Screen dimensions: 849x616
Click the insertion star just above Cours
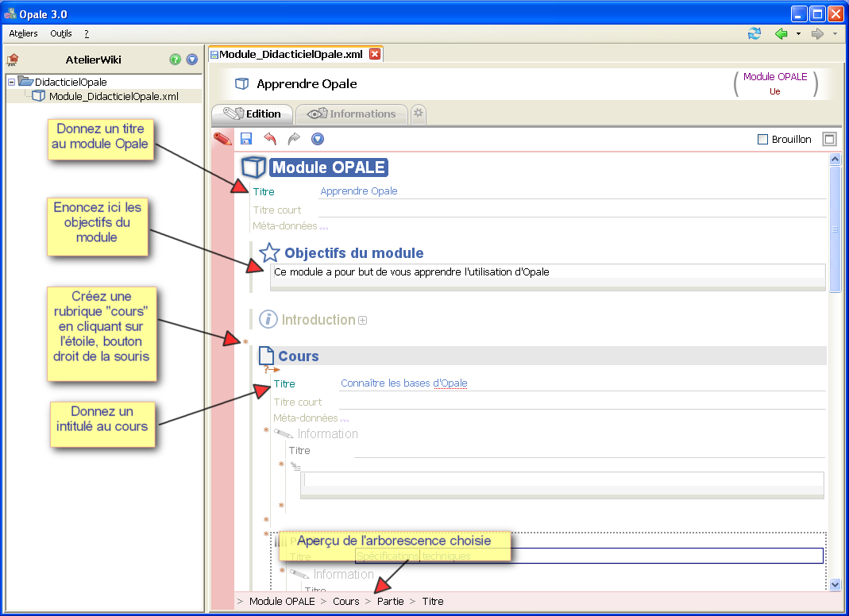(245, 341)
